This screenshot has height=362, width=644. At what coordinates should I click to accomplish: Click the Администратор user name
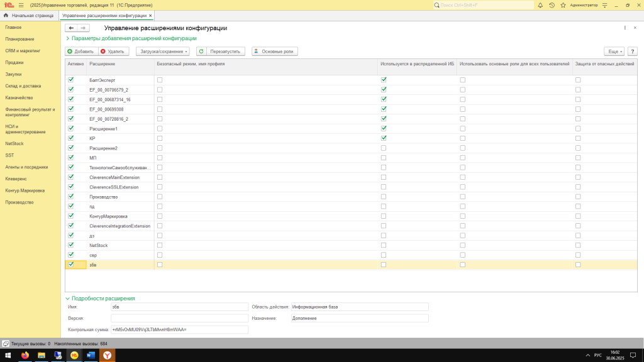[x=584, y=5]
